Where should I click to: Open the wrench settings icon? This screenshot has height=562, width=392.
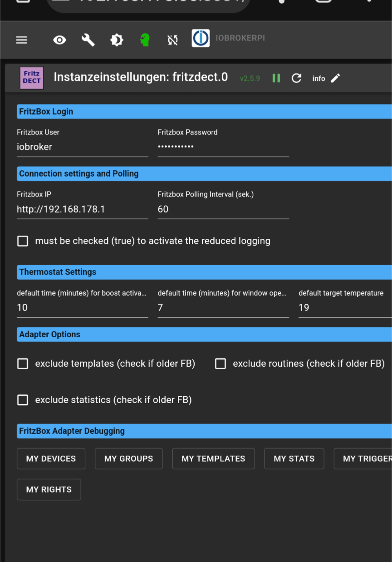click(x=88, y=40)
